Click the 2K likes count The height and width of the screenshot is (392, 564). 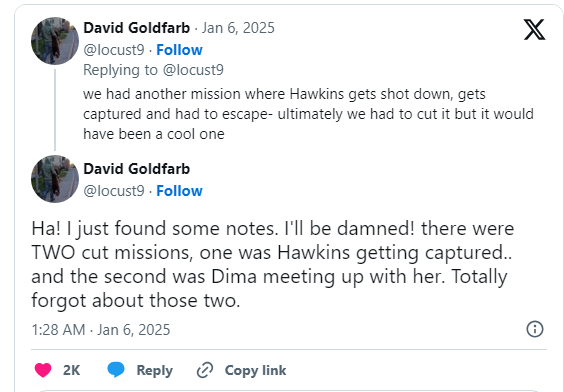71,370
